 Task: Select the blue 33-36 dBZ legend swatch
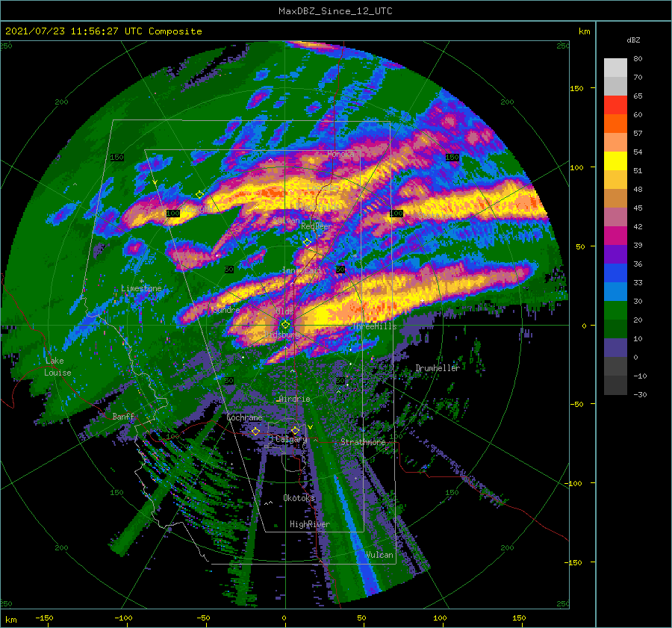(615, 273)
